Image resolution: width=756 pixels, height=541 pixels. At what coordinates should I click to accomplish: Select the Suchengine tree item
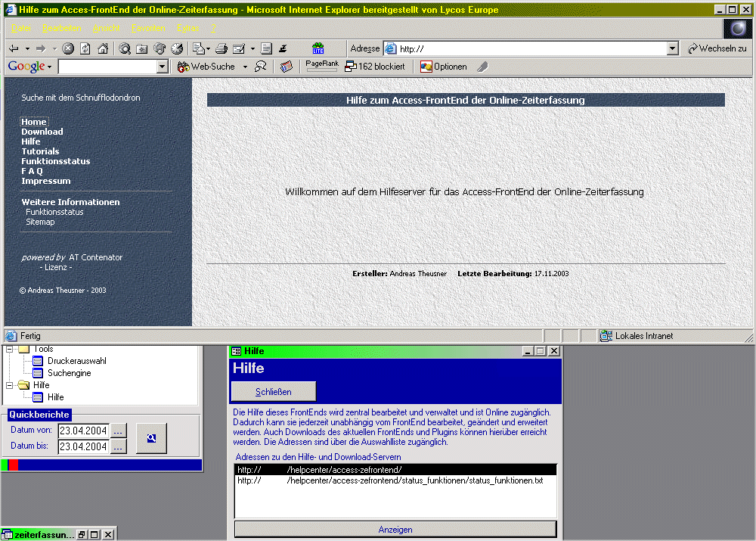click(69, 373)
